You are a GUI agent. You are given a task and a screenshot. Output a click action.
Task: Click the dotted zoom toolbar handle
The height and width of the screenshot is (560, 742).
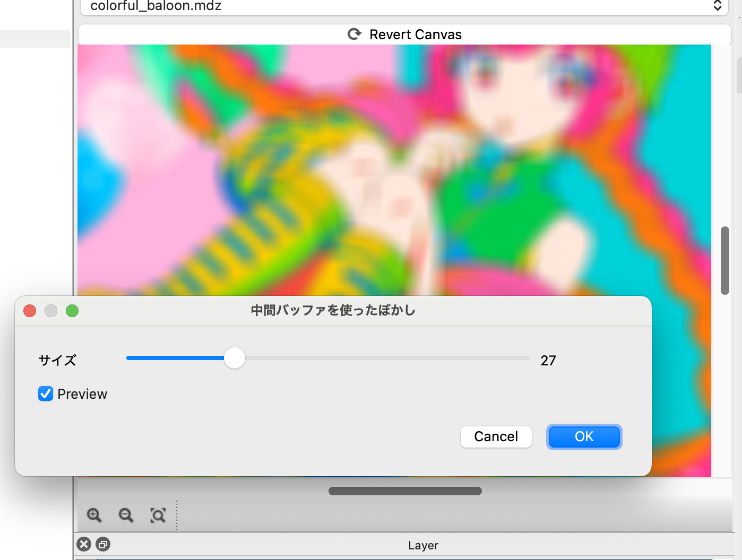(x=177, y=515)
